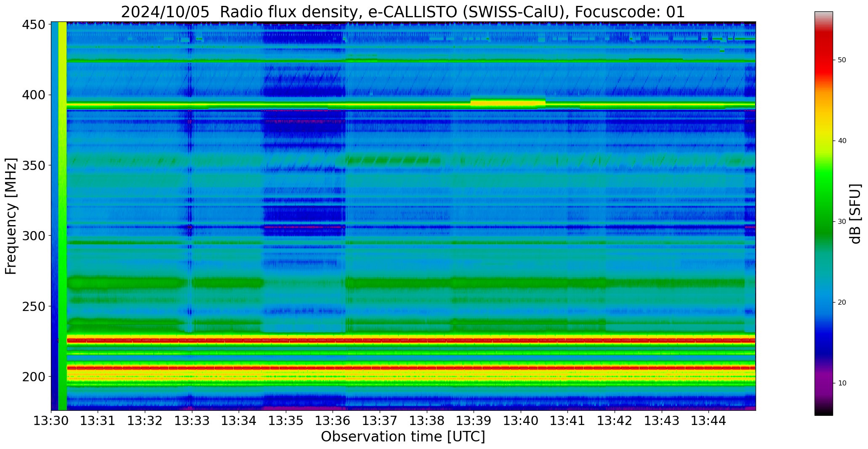Click the 'dB [SFU]' colorbar label
Viewport: 868px width, 449px height.
click(855, 213)
